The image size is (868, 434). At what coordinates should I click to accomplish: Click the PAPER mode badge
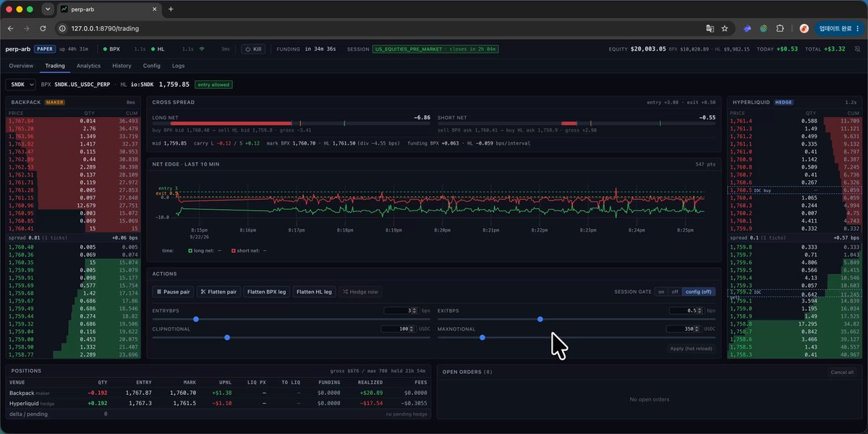point(44,49)
